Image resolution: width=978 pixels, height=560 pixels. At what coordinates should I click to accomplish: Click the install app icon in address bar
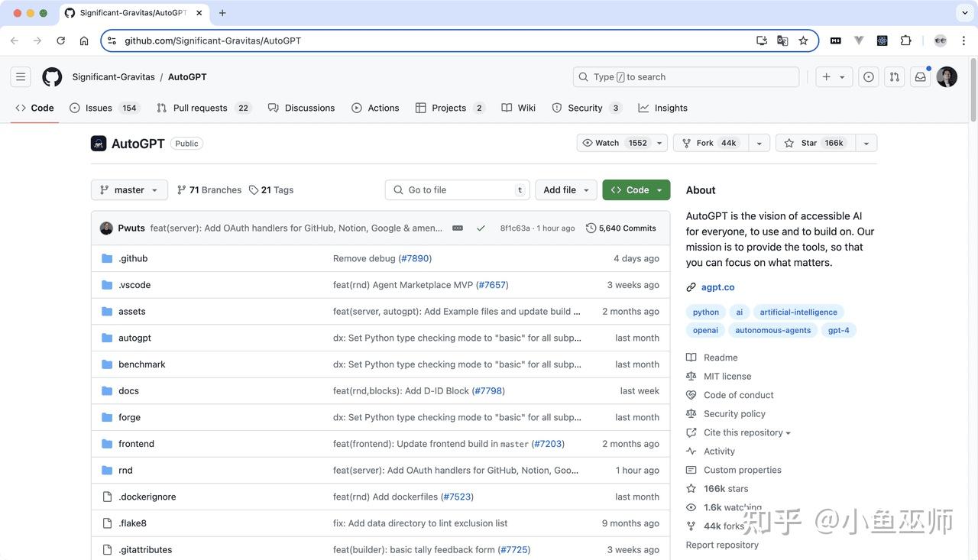762,40
